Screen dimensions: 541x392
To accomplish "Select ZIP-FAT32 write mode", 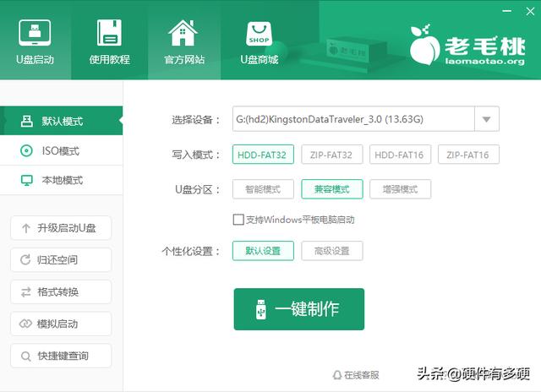I will pyautogui.click(x=331, y=155).
